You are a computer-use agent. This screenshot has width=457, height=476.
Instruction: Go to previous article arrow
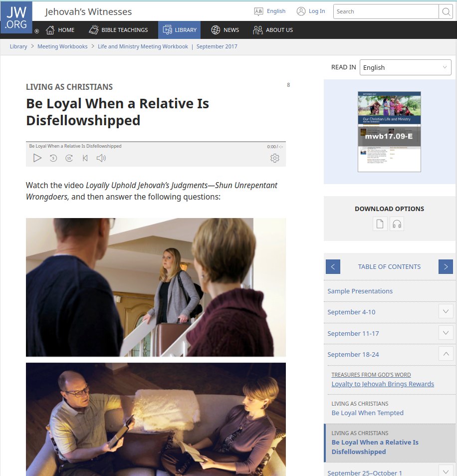pyautogui.click(x=333, y=266)
